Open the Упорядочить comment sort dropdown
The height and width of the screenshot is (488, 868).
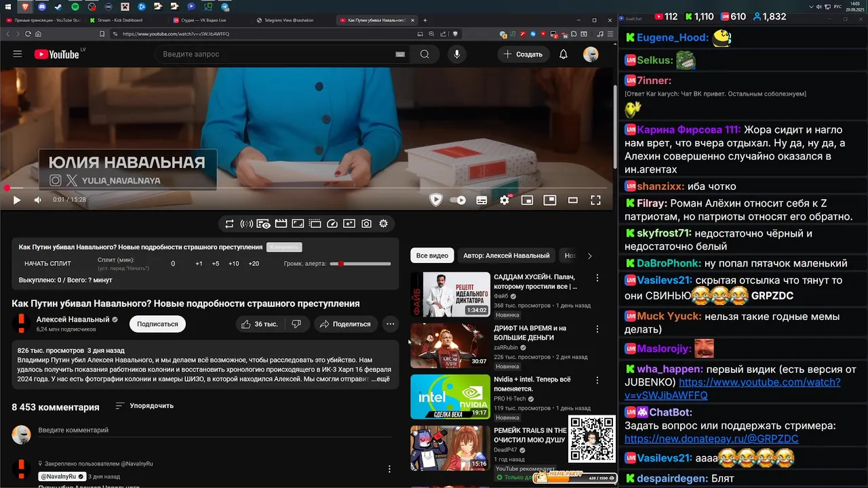(144, 405)
